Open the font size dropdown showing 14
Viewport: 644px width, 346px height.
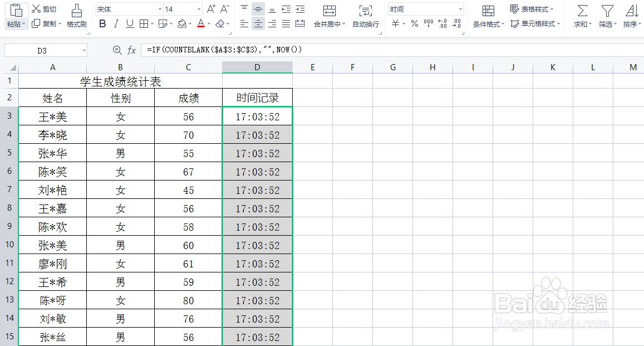click(199, 9)
